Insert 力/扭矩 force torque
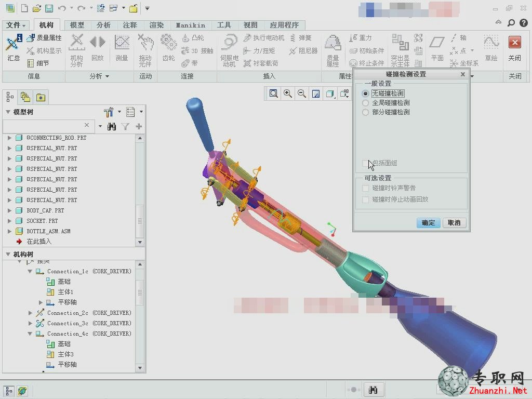This screenshot has height=399, width=532. point(259,50)
